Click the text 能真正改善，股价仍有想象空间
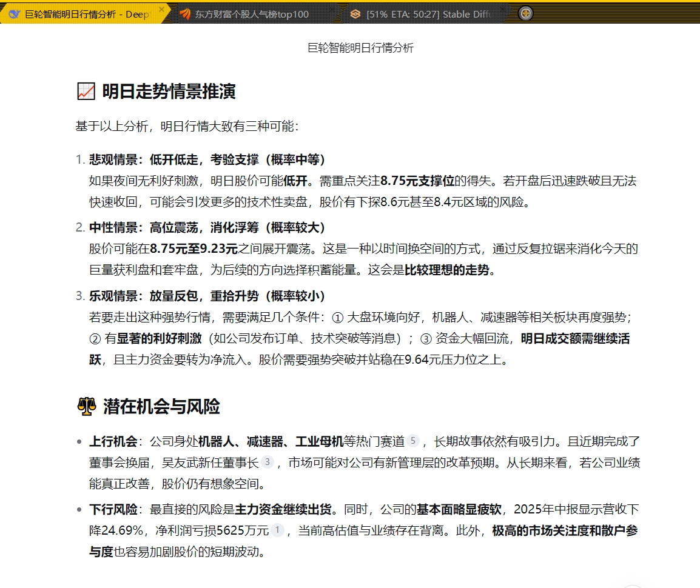Viewport: 700px width, 588px height. tap(177, 484)
